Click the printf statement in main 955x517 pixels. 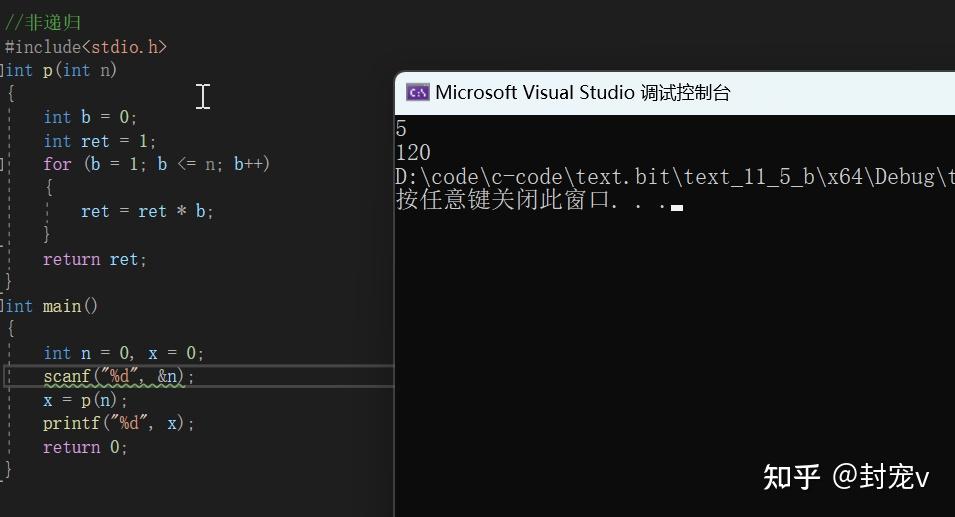118,423
